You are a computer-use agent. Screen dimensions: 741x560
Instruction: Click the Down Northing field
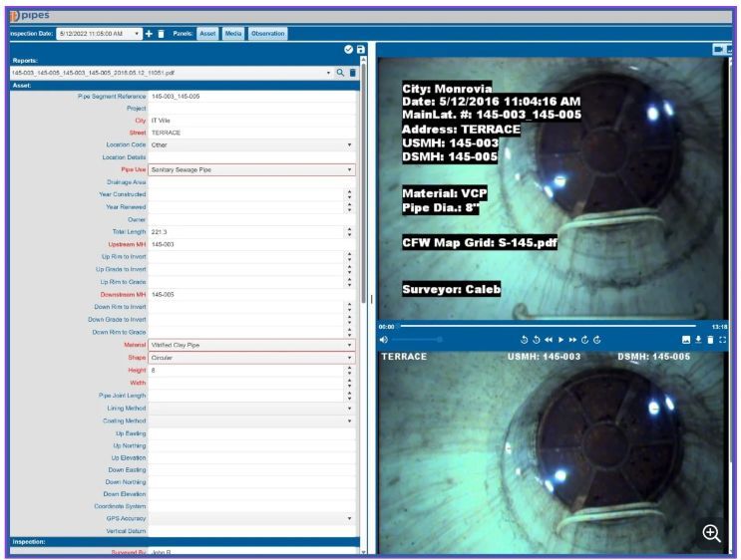pyautogui.click(x=252, y=482)
